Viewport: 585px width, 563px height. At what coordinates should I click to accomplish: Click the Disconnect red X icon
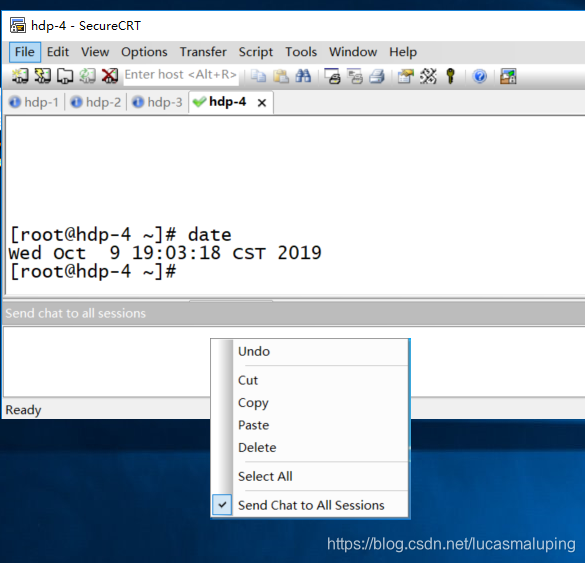point(110,76)
